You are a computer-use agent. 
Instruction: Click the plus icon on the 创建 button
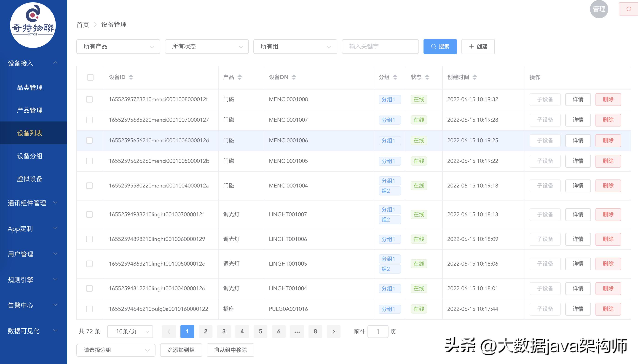[472, 46]
